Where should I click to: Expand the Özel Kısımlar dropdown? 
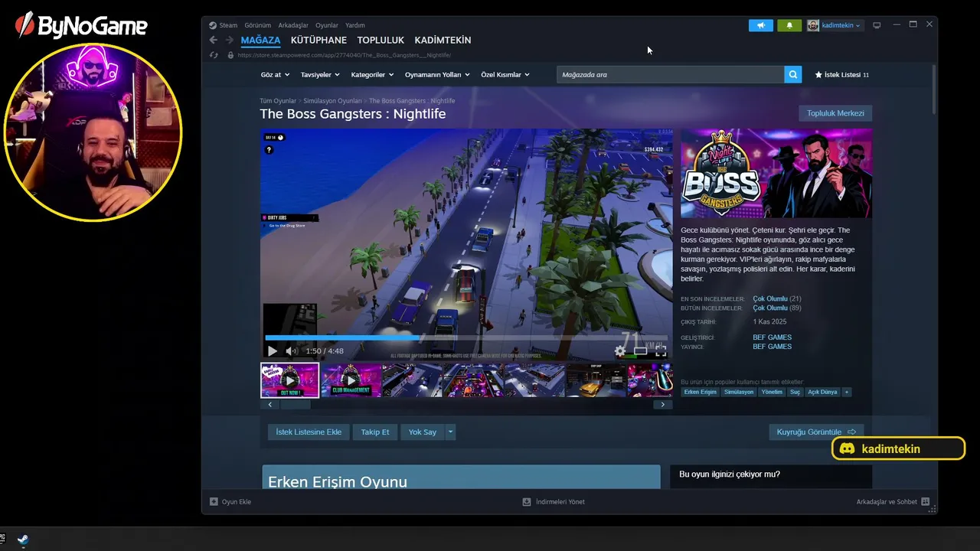pos(505,74)
